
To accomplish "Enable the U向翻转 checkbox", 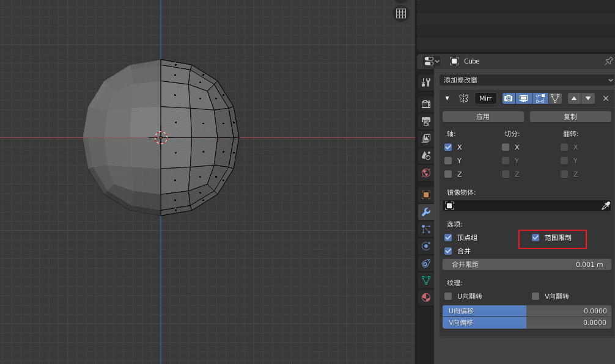I will click(448, 296).
